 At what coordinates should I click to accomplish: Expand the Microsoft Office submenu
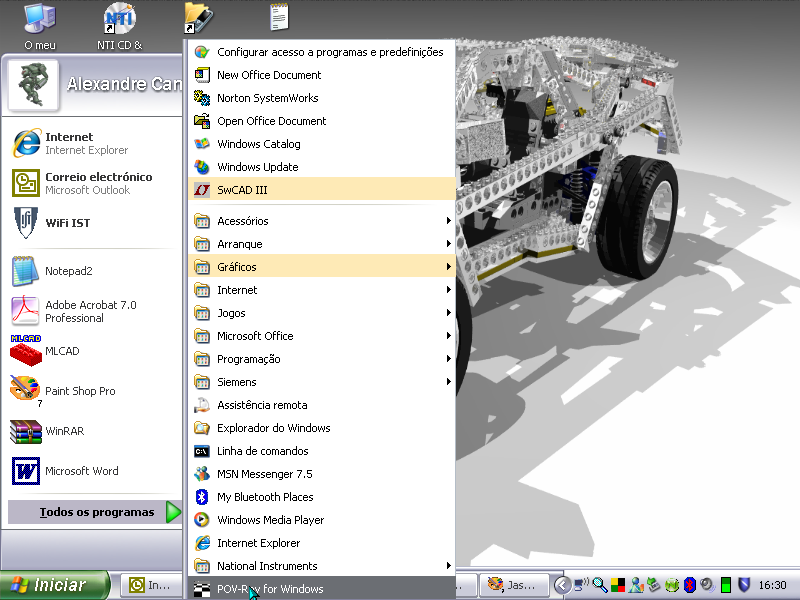point(321,336)
